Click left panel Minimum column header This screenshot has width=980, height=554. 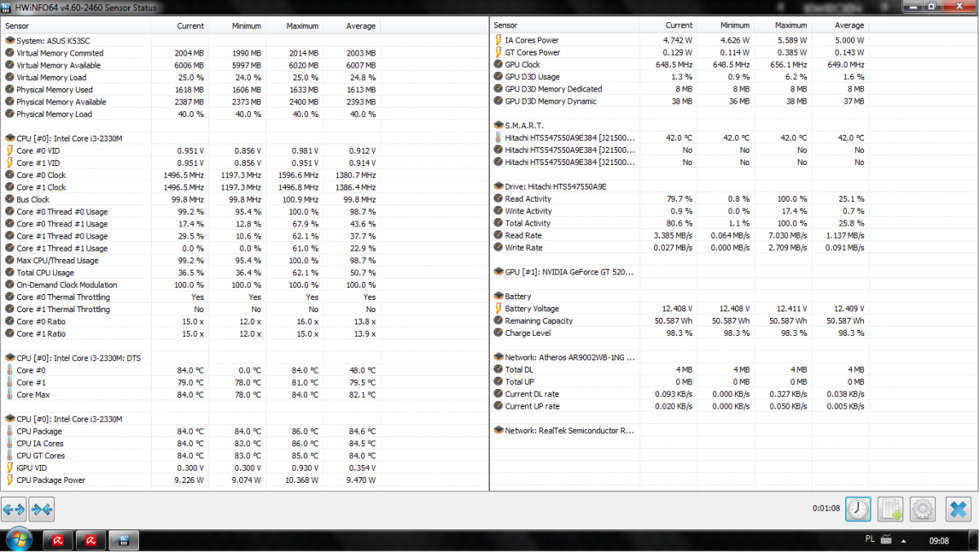click(x=237, y=25)
